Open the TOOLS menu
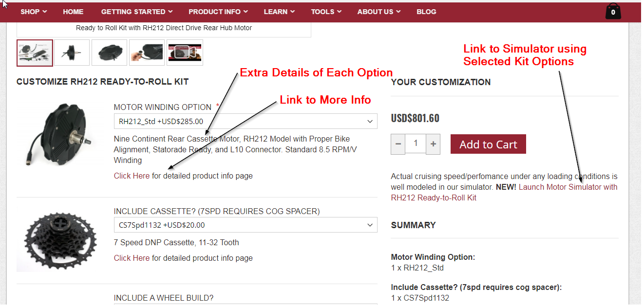This screenshot has width=644, height=306. click(x=326, y=12)
